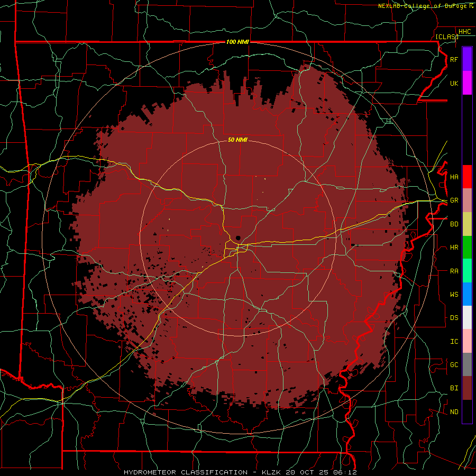This screenshot has height=476, width=476.
Task: Select the brown BI legend swatch
Action: (467, 388)
